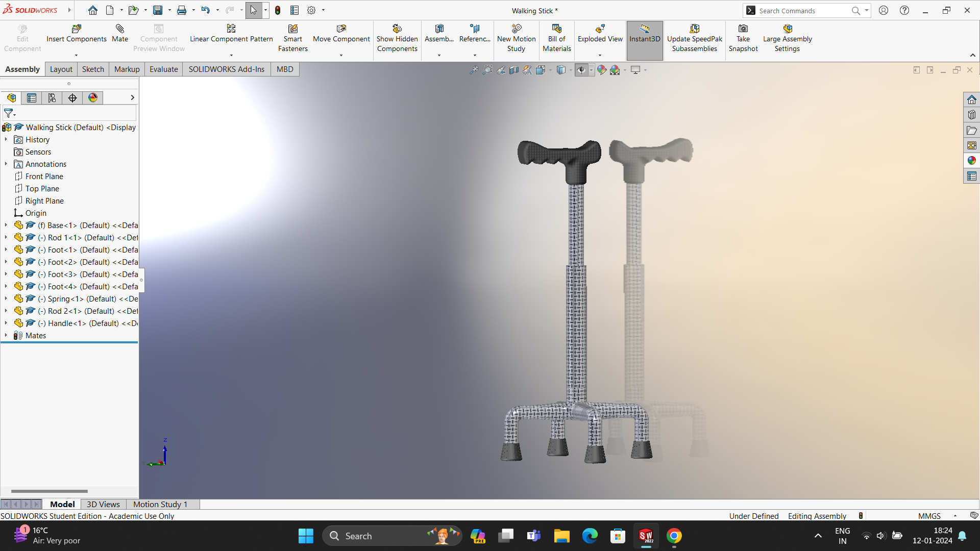The width and height of the screenshot is (980, 551).
Task: Open the 3D Views tab
Action: click(103, 504)
